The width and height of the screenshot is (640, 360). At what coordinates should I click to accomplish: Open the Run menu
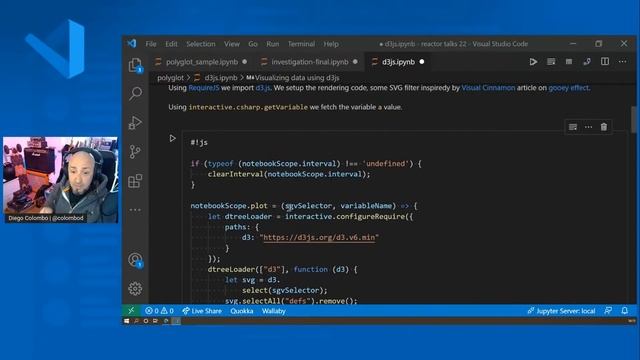273,44
